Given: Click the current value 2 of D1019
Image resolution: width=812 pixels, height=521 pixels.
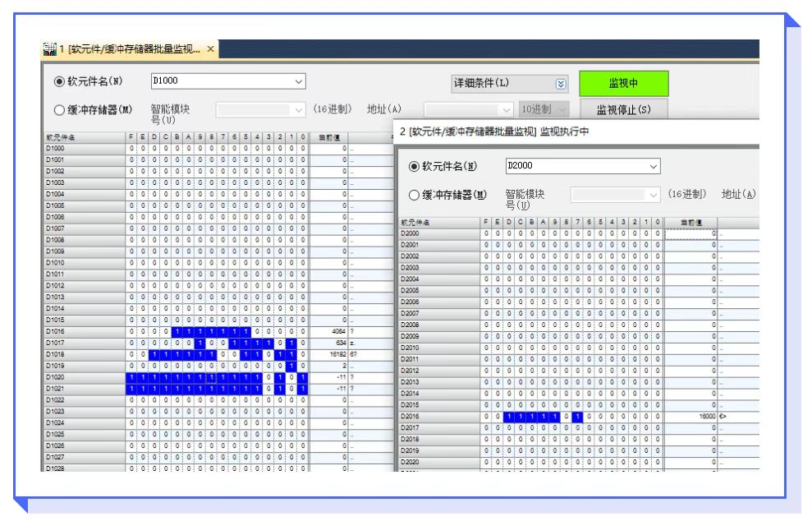Looking at the screenshot, I should click(328, 366).
